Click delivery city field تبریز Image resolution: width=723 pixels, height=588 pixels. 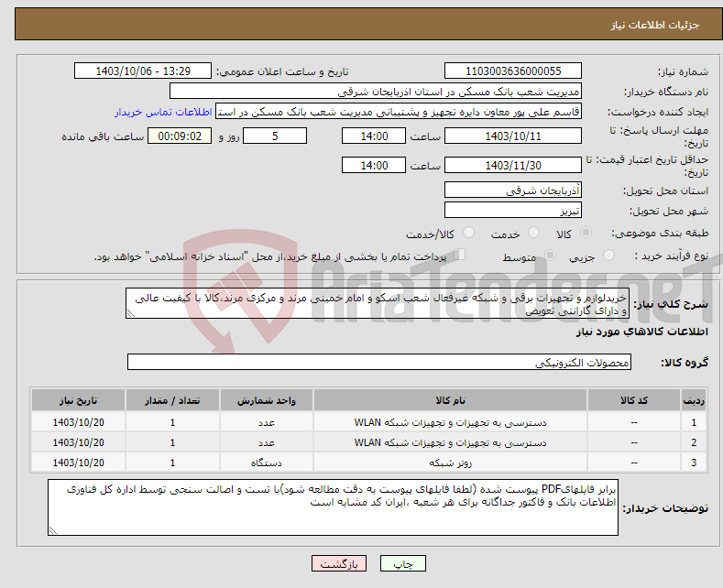pos(513,210)
